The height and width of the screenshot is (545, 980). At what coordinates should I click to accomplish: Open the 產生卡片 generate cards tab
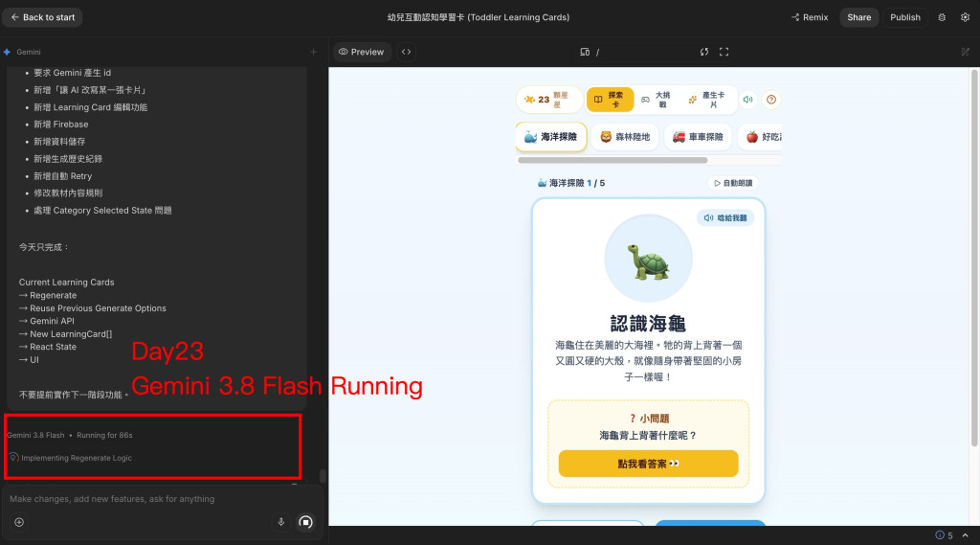pos(707,100)
